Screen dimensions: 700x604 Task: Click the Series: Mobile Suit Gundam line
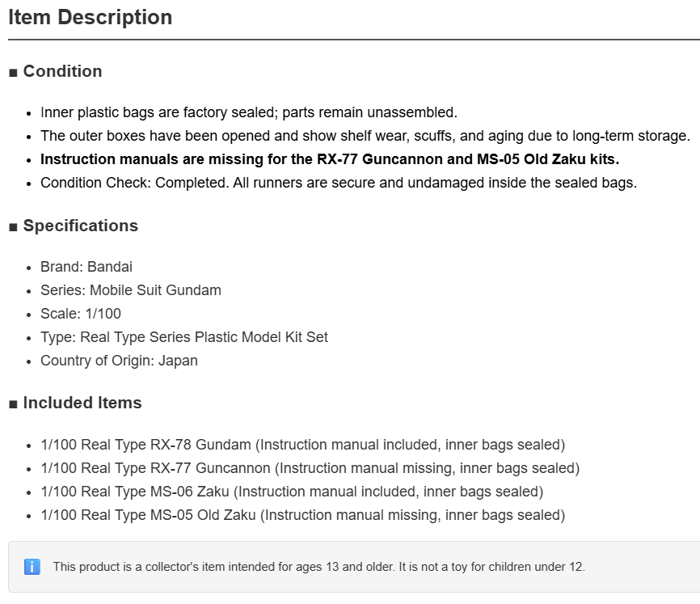click(x=131, y=290)
